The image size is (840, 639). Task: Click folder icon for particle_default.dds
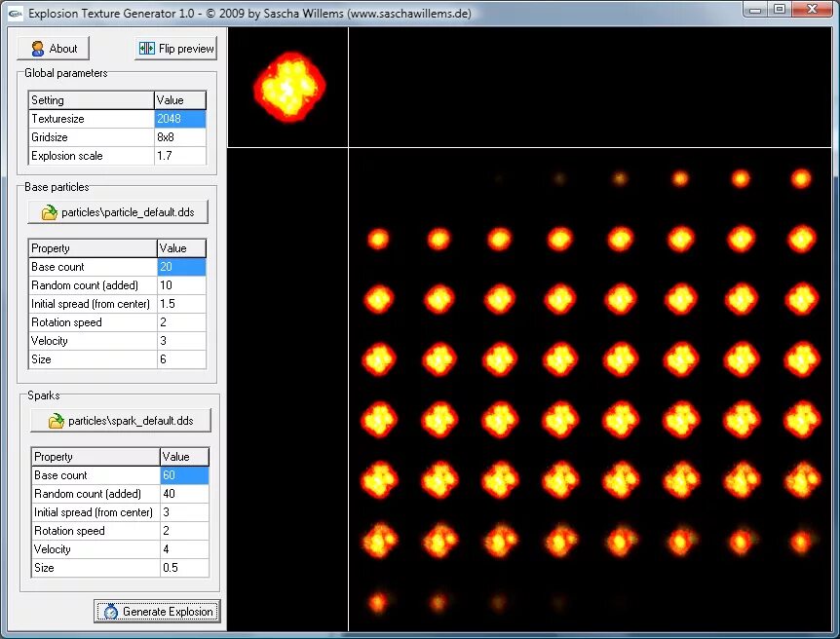[x=50, y=212]
